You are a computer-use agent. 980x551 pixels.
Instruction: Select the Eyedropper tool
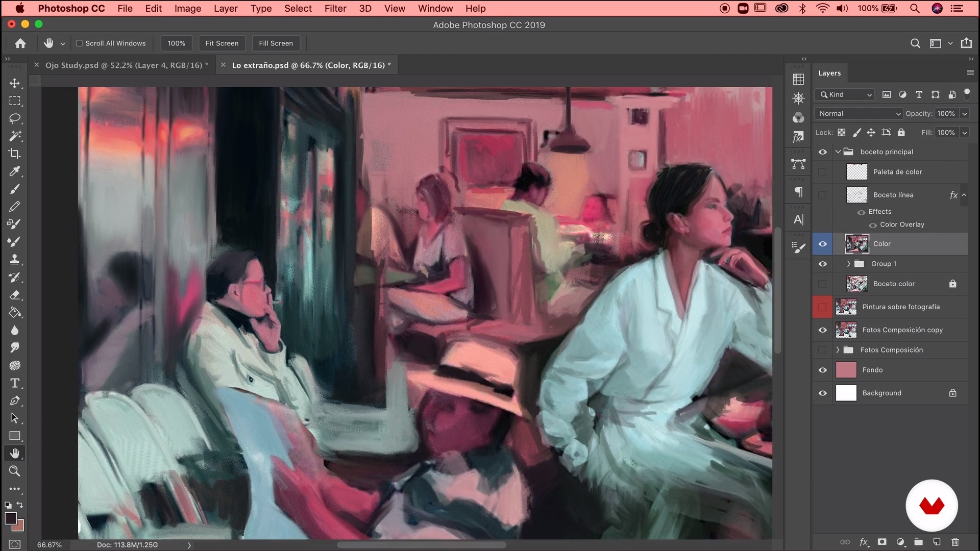click(x=15, y=171)
